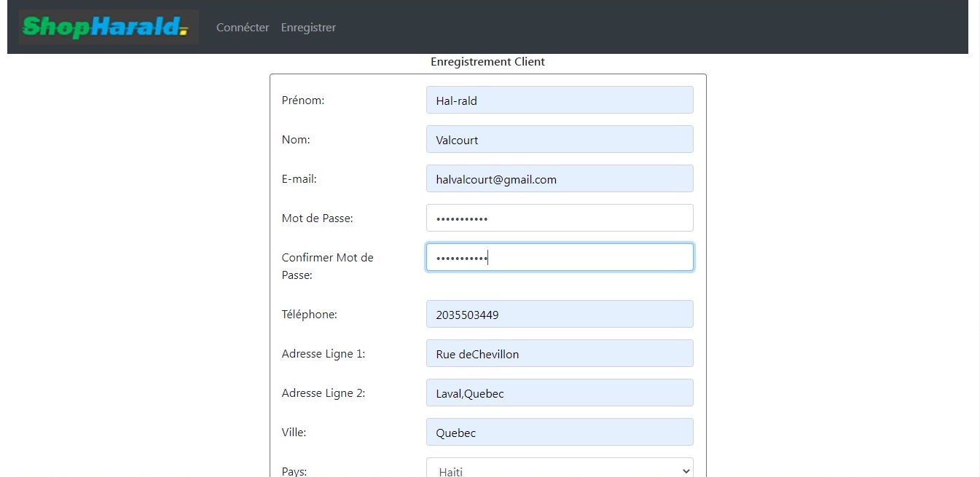Focus the Ville field showing Quebec
The height and width of the screenshot is (477, 980).
559,433
